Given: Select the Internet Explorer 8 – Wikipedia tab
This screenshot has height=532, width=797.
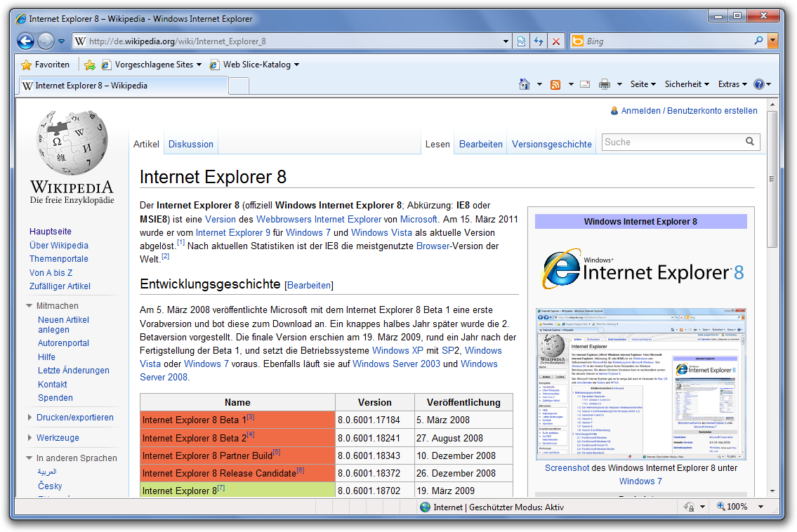Looking at the screenshot, I should 124,86.
